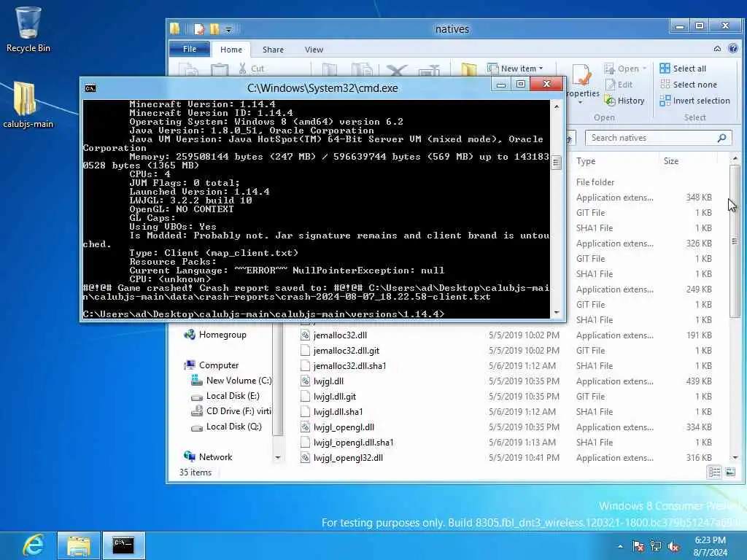Image resolution: width=747 pixels, height=560 pixels.
Task: Open the Recycle Bin desktop icon
Action: coord(28,29)
